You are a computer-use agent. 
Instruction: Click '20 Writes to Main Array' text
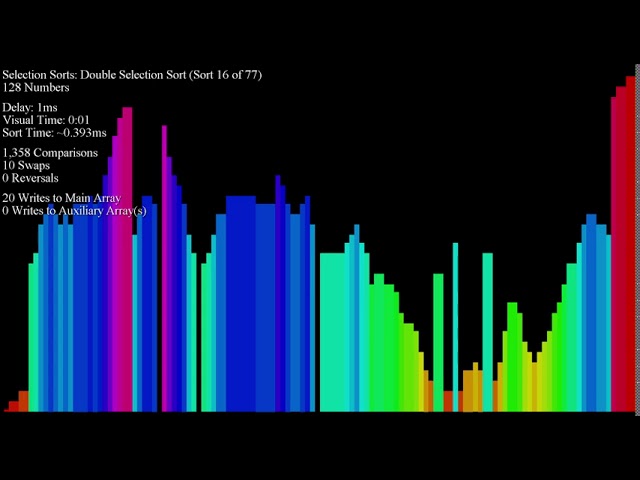point(62,198)
